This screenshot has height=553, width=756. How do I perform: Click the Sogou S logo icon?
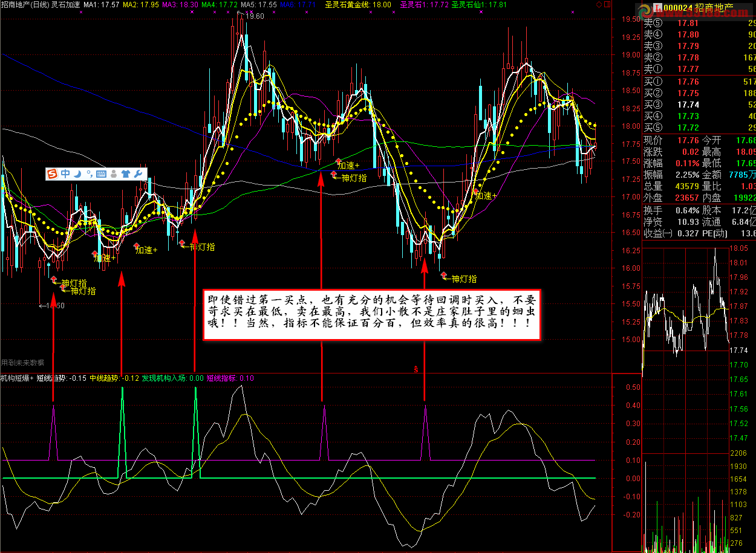53,174
